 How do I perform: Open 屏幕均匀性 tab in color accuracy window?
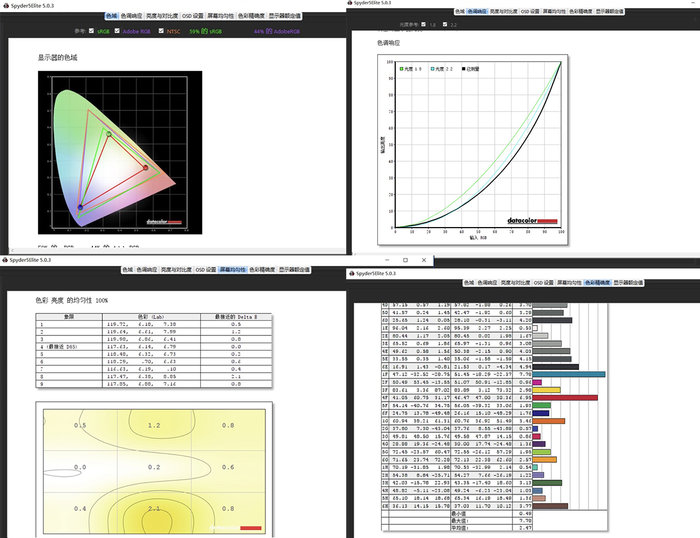pos(569,283)
